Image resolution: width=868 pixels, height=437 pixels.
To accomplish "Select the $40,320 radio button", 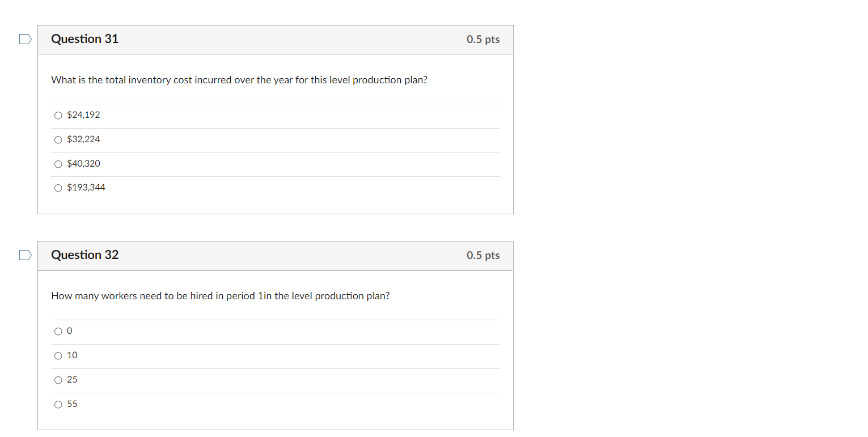I will point(58,164).
